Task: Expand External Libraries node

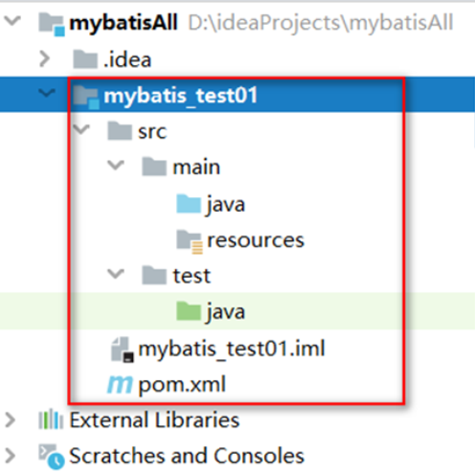Action: 11,419
